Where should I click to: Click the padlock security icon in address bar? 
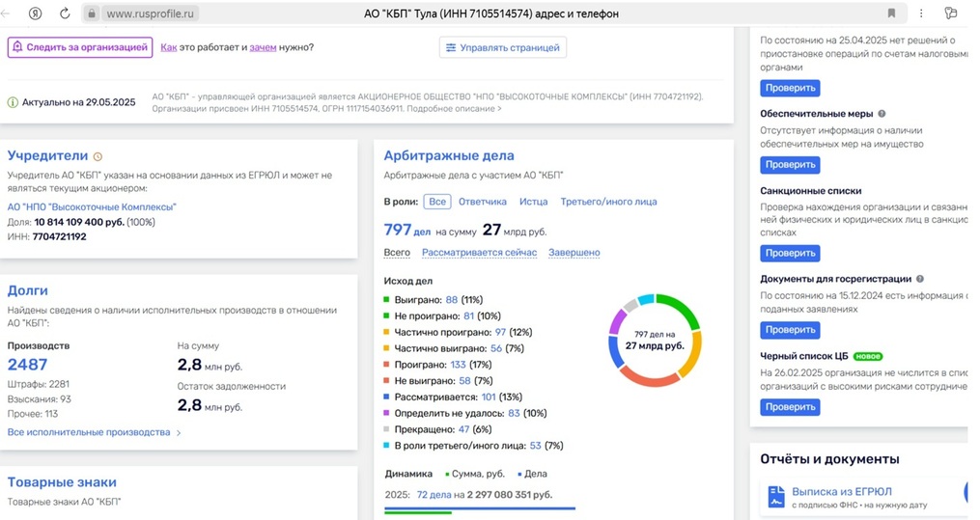click(92, 14)
